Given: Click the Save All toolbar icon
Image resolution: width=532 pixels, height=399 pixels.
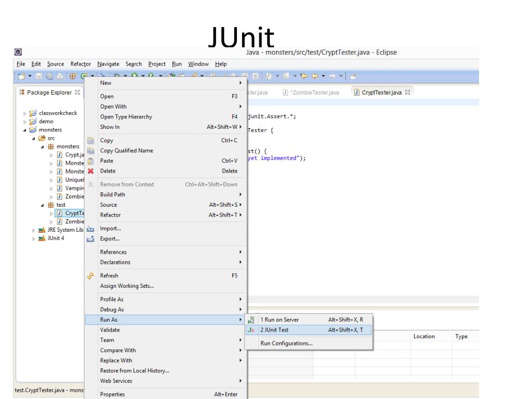Looking at the screenshot, I should (49, 76).
